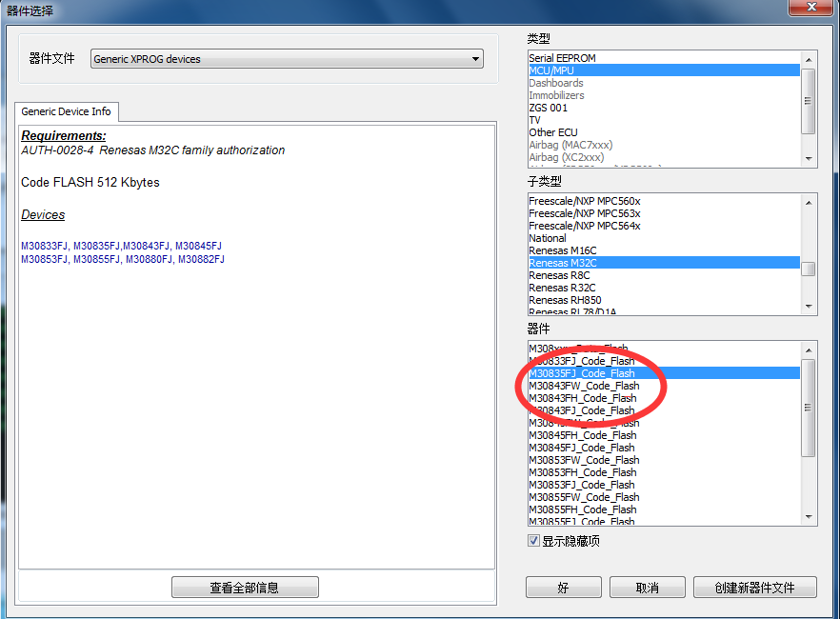840x619 pixels.
Task: Choose M30845FH_Code_Flash in the 器件 list
Action: click(583, 435)
